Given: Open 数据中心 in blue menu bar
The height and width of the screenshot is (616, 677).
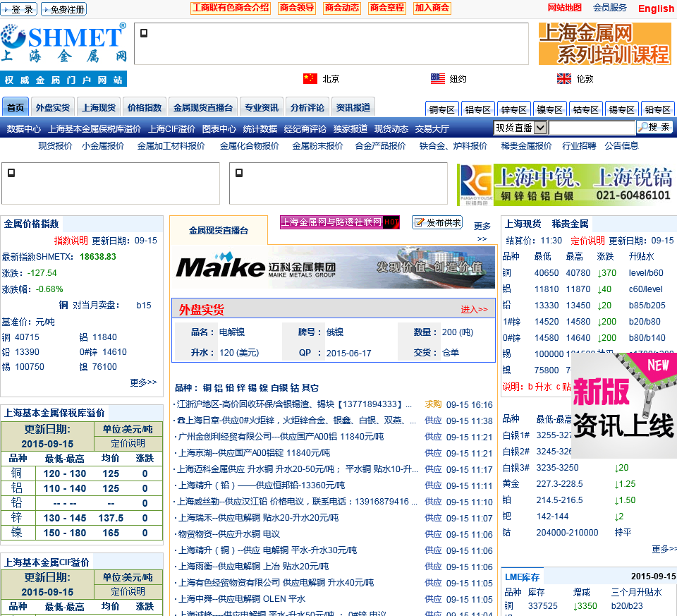Looking at the screenshot, I should [24, 128].
